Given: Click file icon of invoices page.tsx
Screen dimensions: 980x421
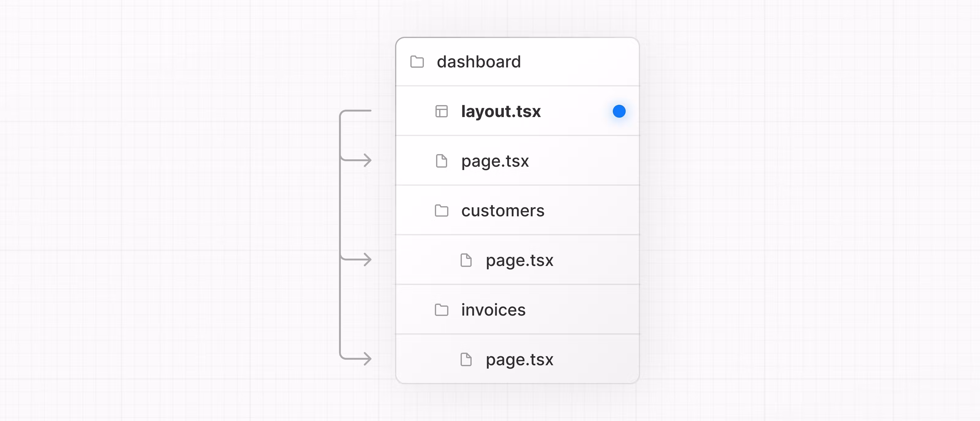Looking at the screenshot, I should (466, 359).
